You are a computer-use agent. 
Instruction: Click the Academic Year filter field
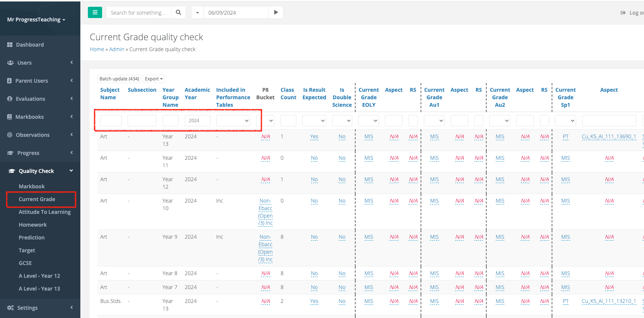click(x=198, y=121)
